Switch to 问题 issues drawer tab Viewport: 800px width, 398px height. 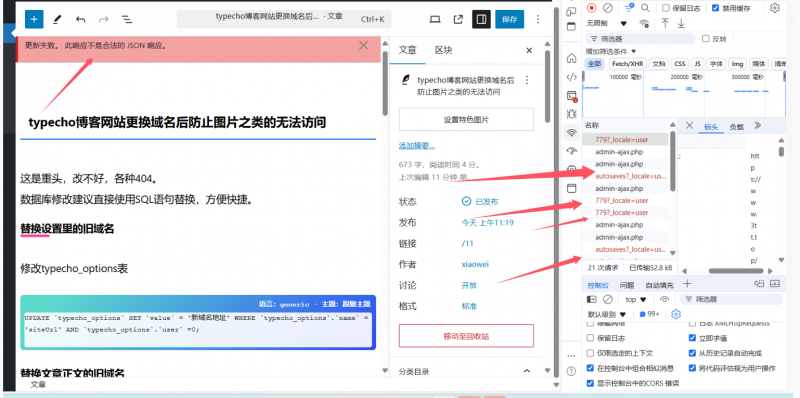click(x=627, y=285)
